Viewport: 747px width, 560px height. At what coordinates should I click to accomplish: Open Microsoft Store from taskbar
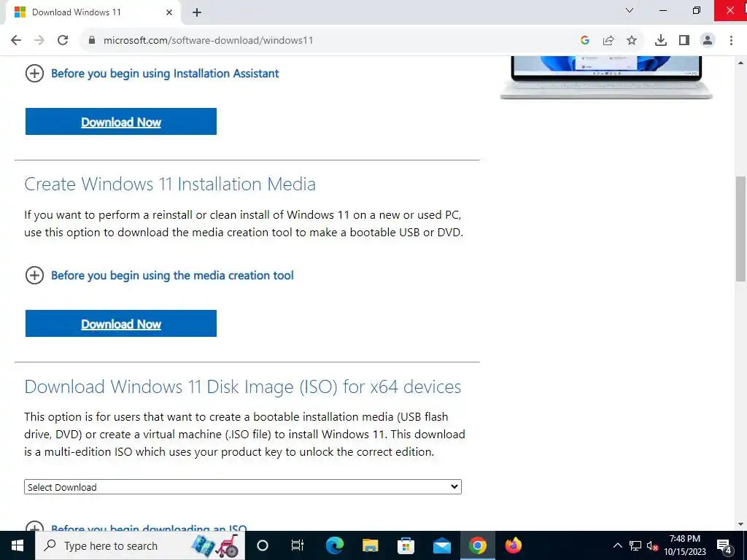(x=406, y=545)
